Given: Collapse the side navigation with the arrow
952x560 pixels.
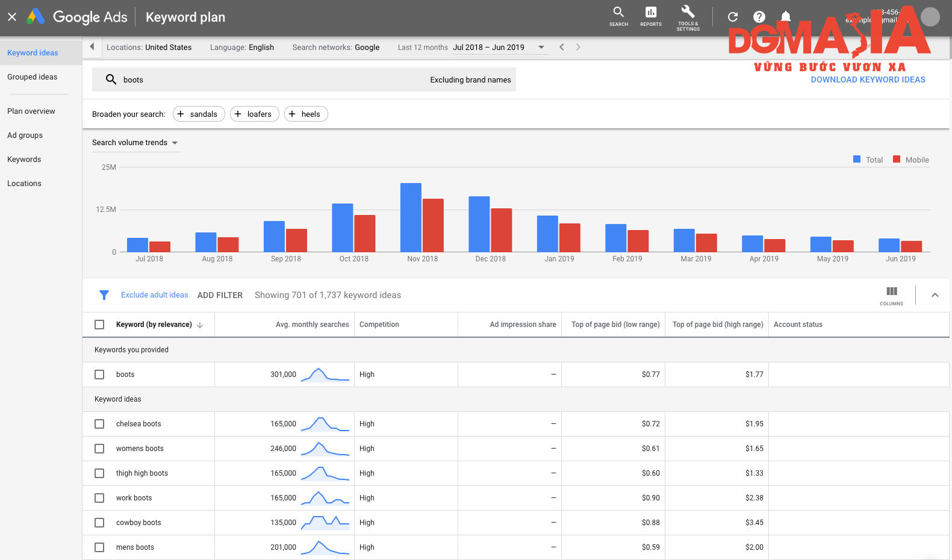Looking at the screenshot, I should coord(92,47).
